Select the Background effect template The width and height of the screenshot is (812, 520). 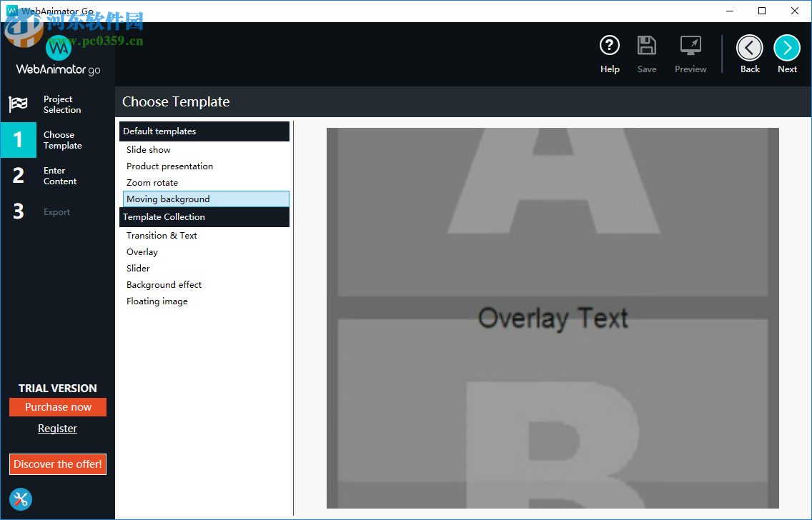point(206,285)
